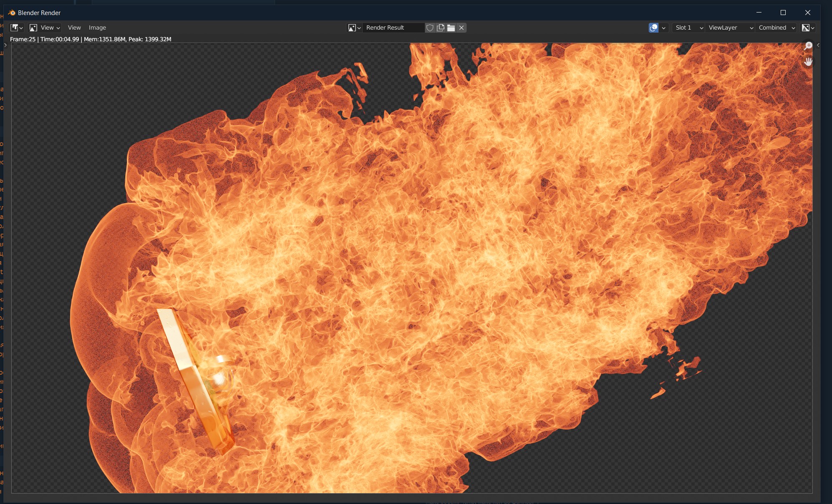
Task: Open the Slot 1 dropdown
Action: coord(689,28)
